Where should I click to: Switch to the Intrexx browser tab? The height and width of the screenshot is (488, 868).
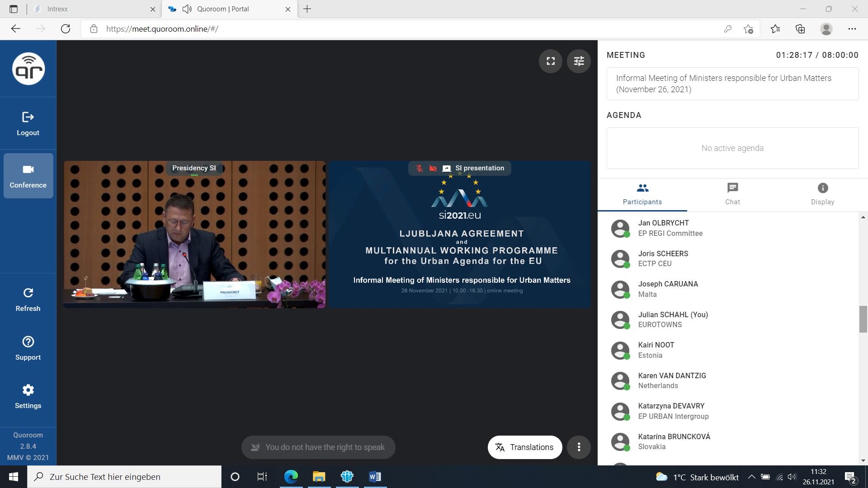click(x=94, y=9)
